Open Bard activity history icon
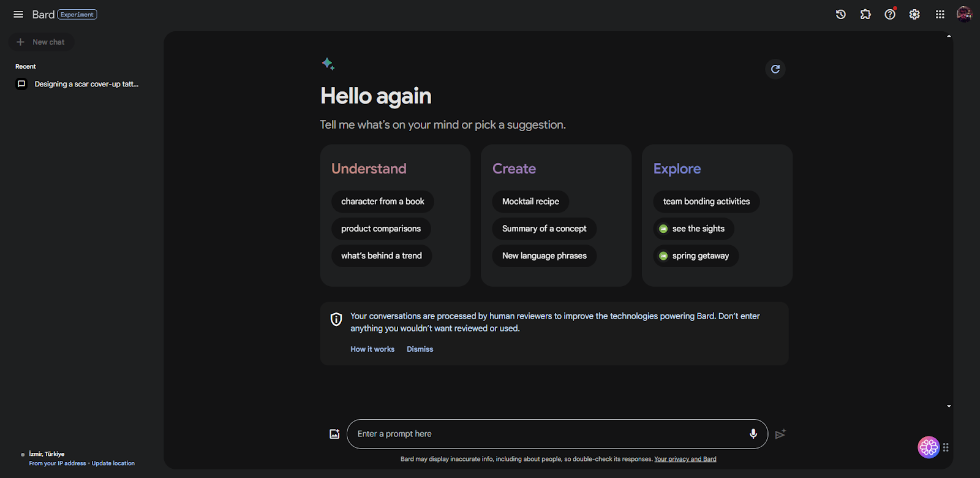Viewport: 980px width, 478px height. [841, 14]
